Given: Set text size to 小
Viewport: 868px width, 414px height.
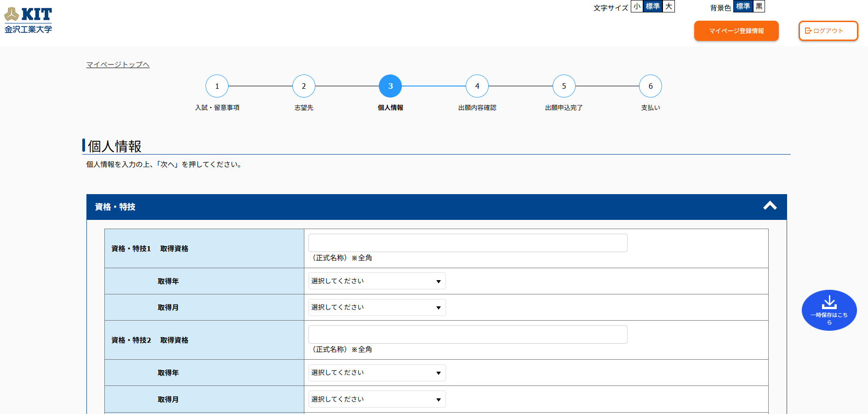Looking at the screenshot, I should coord(637,6).
